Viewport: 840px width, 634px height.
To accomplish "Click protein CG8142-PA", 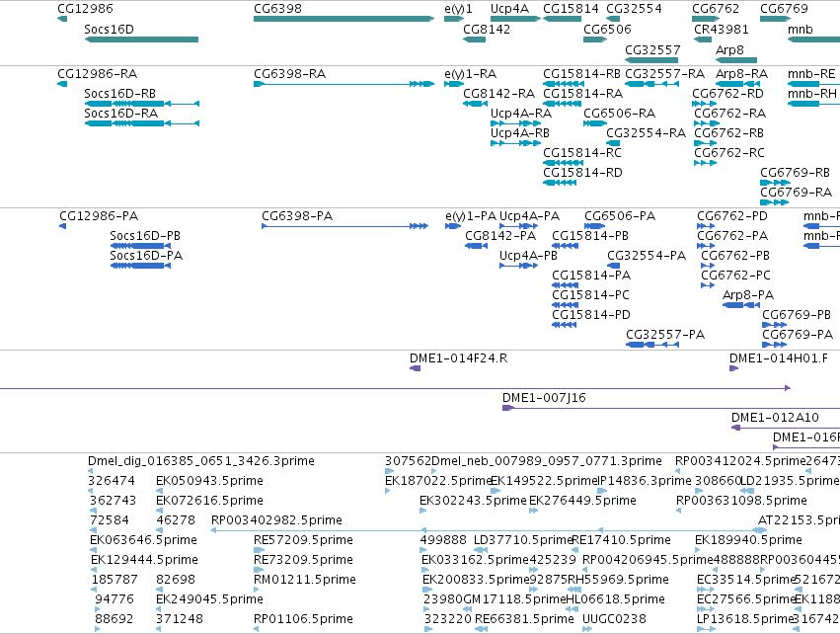I will [476, 246].
